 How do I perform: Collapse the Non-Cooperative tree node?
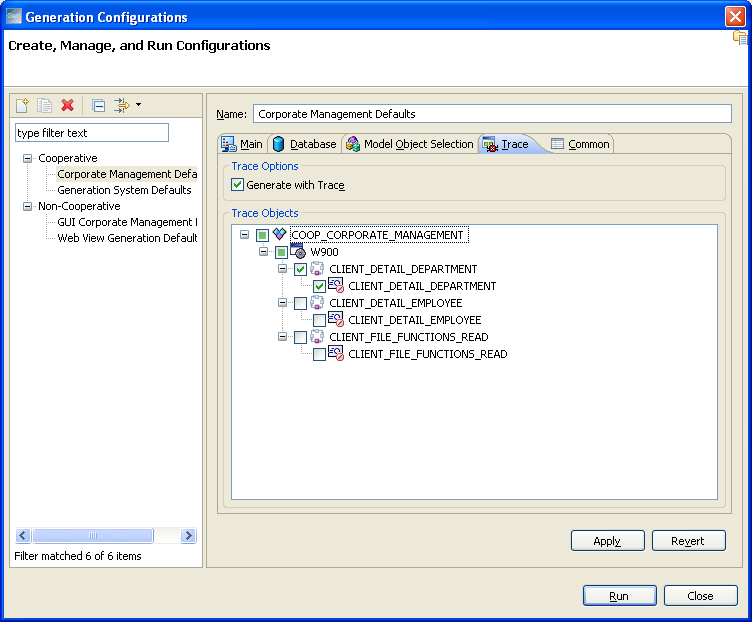[x=27, y=206]
